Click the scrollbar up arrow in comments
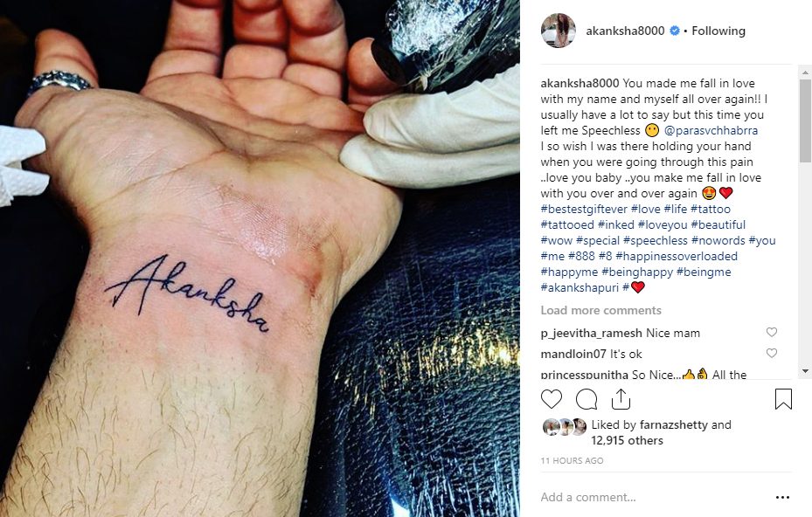The height and width of the screenshot is (517, 812). (x=805, y=71)
